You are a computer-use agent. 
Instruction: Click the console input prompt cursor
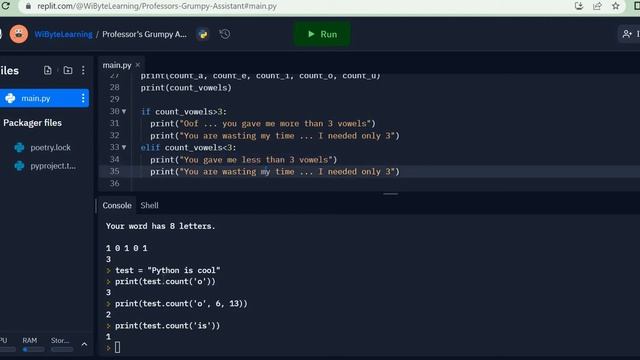[118, 347]
